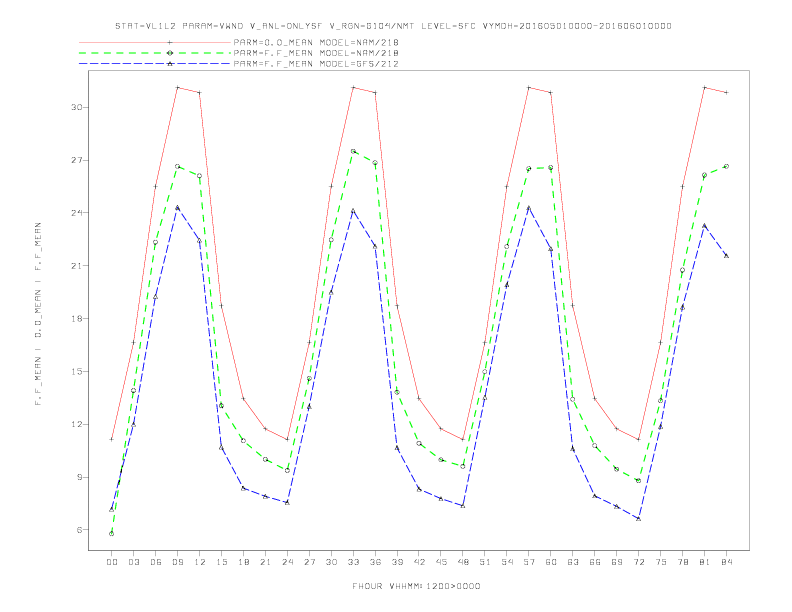Image resolution: width=792 pixels, height=612 pixels.
Task: Click x-axis forecast hour label 81
Action: coord(705,562)
